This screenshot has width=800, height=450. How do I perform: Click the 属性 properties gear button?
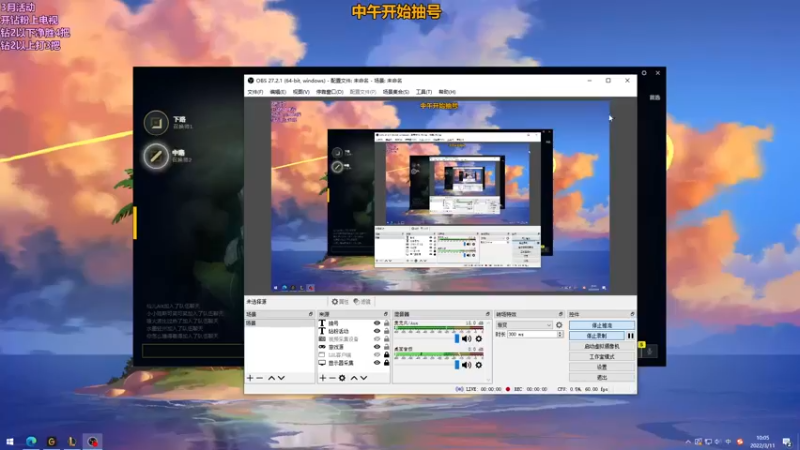[340, 302]
